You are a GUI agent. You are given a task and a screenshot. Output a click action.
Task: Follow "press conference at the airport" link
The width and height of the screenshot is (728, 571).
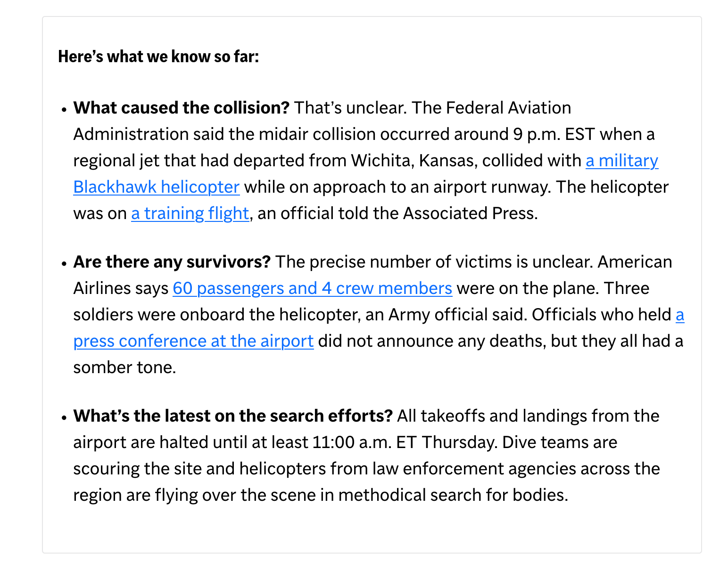[193, 341]
